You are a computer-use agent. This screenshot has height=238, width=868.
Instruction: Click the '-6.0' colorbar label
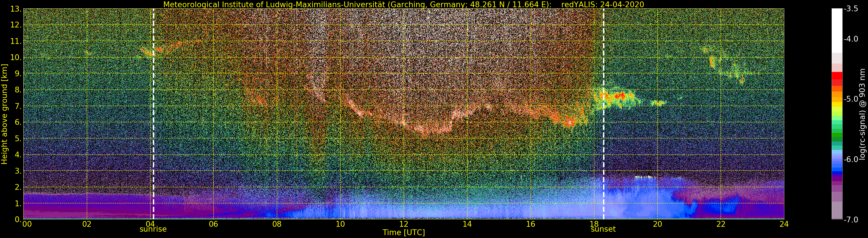coord(851,159)
